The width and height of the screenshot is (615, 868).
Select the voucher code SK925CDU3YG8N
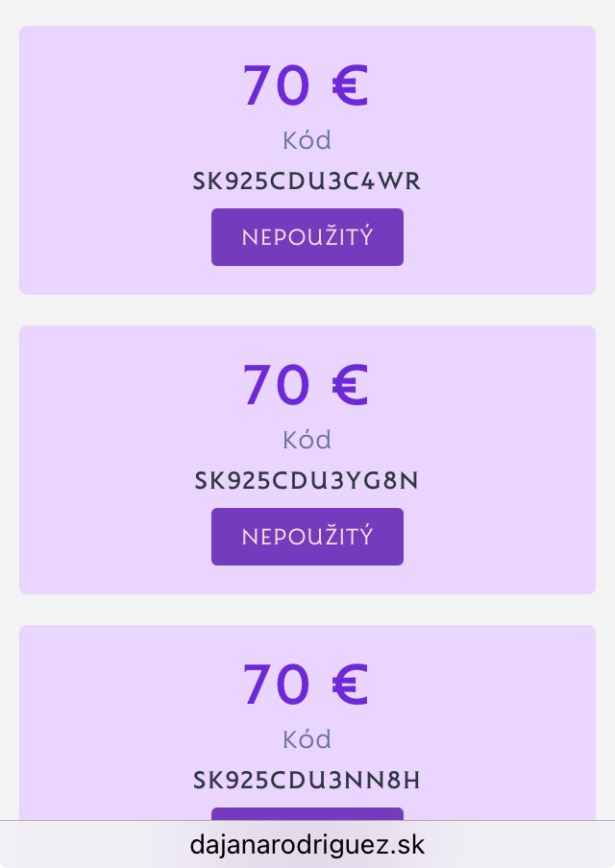pos(307,481)
